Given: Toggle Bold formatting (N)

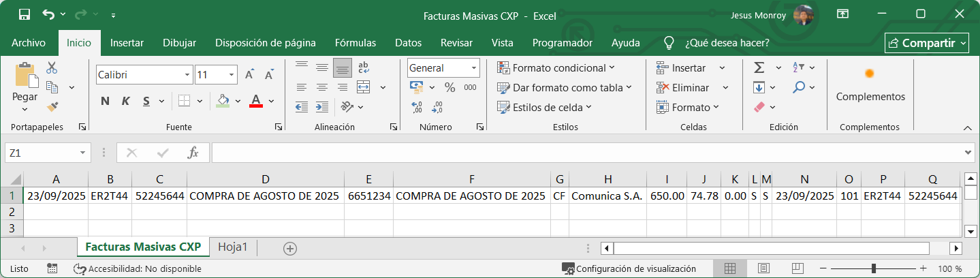Looking at the screenshot, I should coord(105,102).
